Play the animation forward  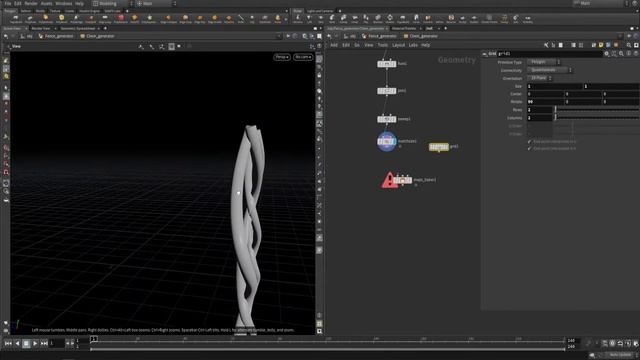[x=35, y=344]
